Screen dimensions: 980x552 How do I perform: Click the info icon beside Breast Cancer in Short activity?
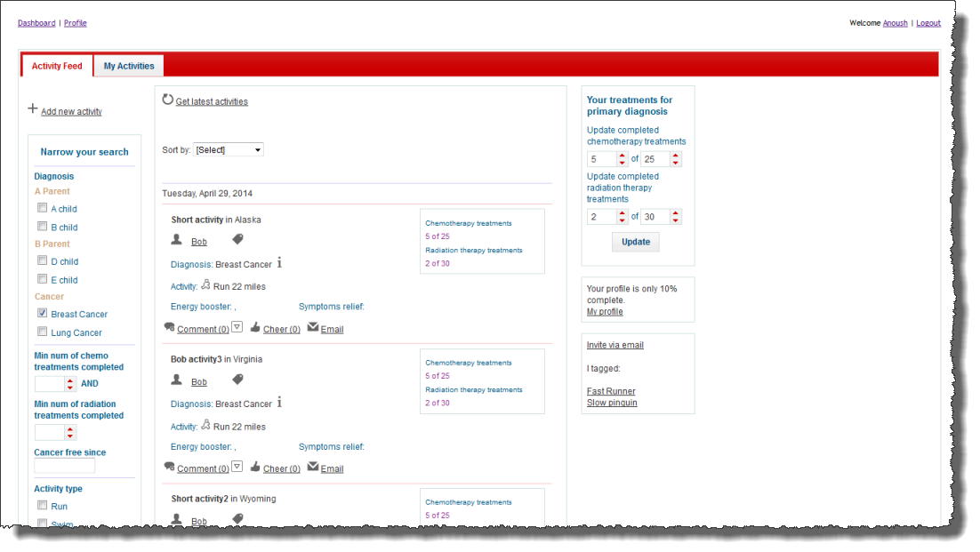[279, 263]
